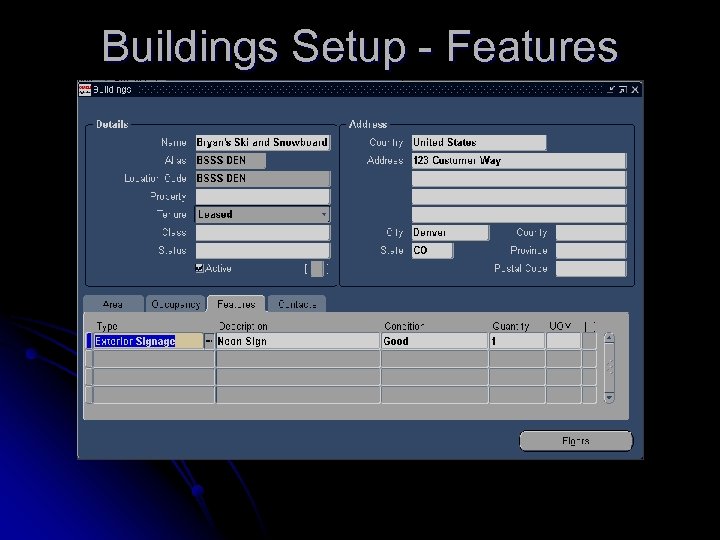Click the UOM cell in first row

(563, 341)
